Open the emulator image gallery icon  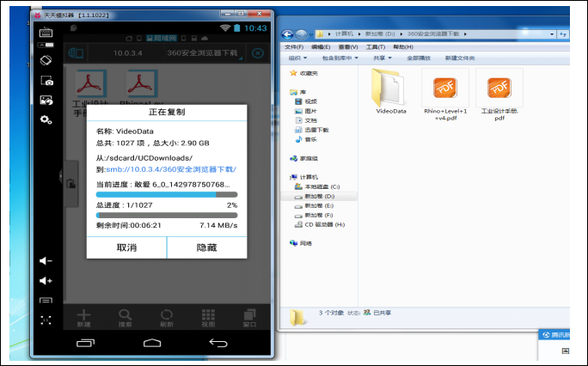click(46, 100)
